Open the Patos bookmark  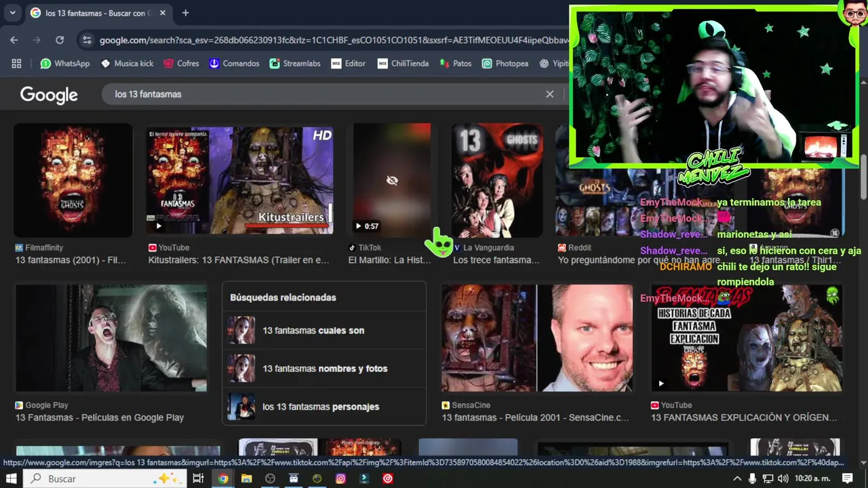pos(455,63)
